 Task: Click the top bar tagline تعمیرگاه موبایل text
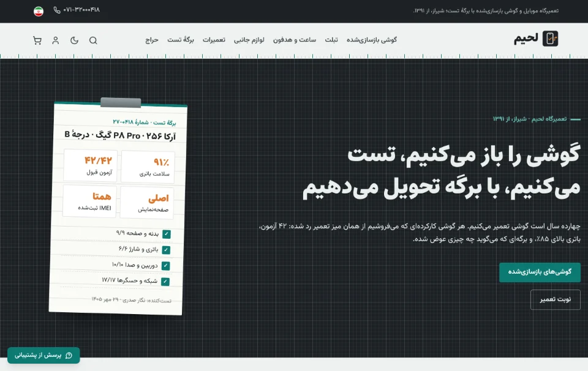486,11
